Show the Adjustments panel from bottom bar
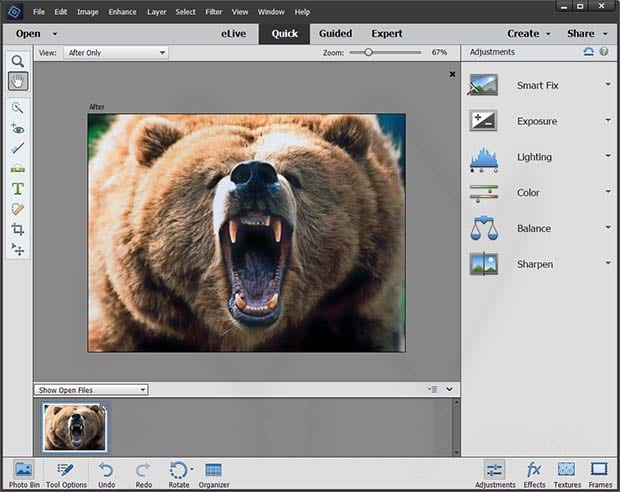The image size is (620, 492). [x=495, y=474]
